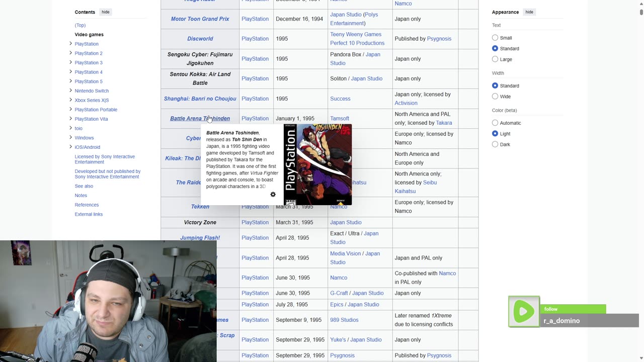Choose Automatic color mode
Viewport: 644px width, 362px height.
pyautogui.click(x=495, y=123)
